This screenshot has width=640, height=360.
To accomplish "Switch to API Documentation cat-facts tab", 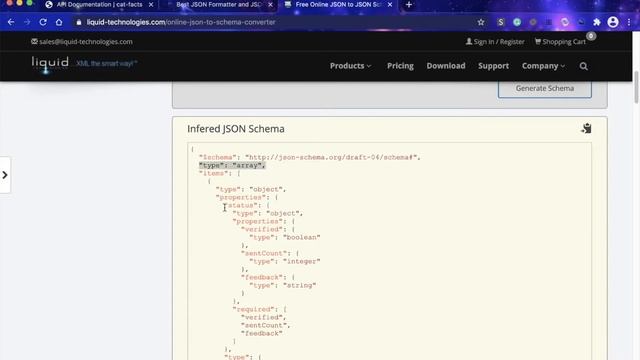I will (99, 4).
